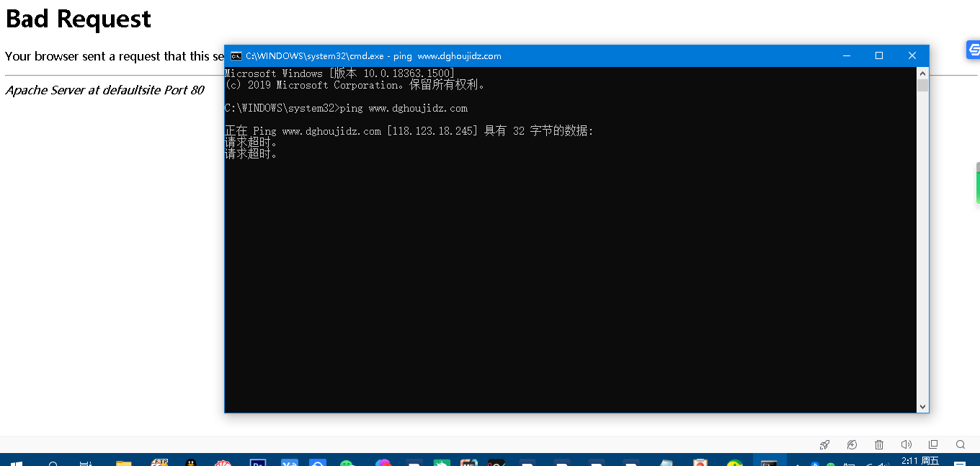Open the FTP client from taskbar
The width and height of the screenshot is (980, 466).
159,463
